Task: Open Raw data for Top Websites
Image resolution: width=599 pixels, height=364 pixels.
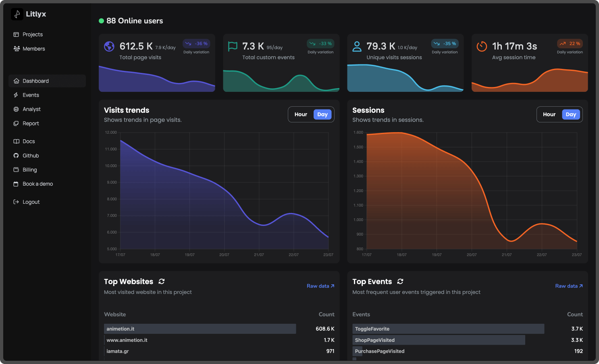Action: click(x=320, y=286)
